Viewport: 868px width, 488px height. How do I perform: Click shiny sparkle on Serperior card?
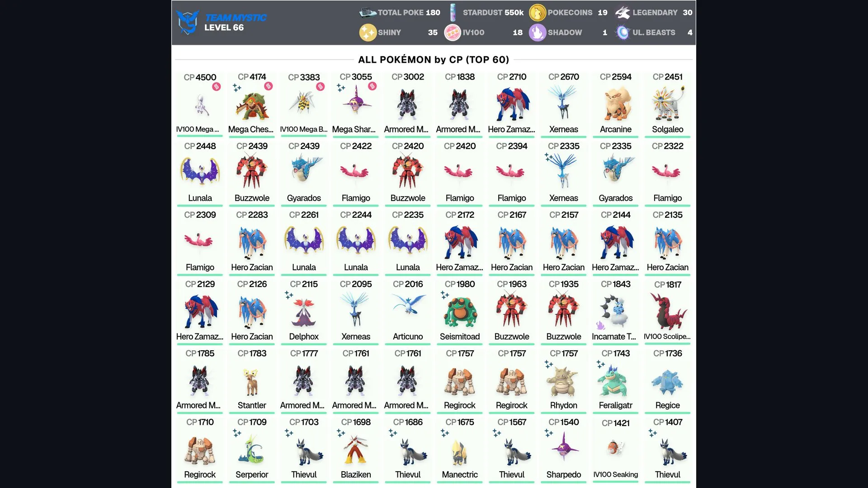237,433
